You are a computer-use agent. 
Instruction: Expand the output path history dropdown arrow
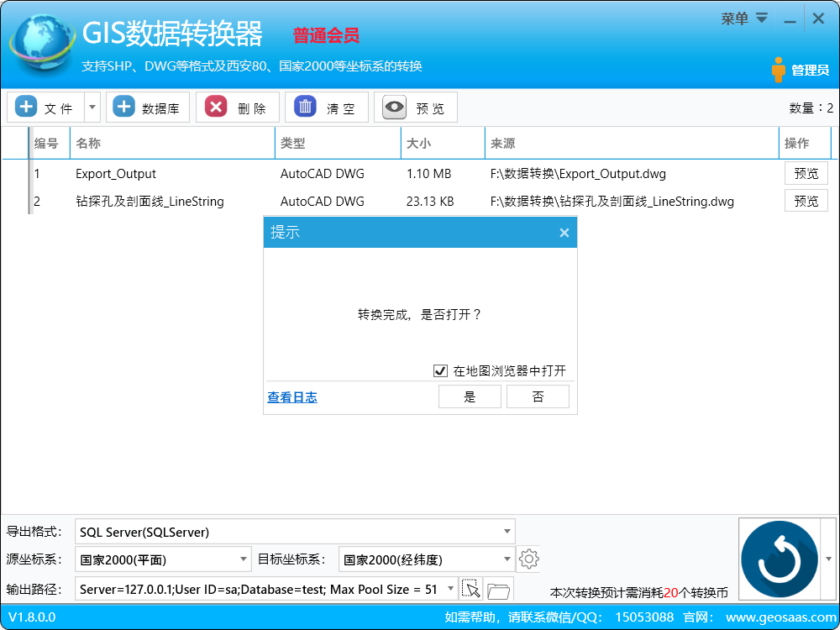click(451, 590)
